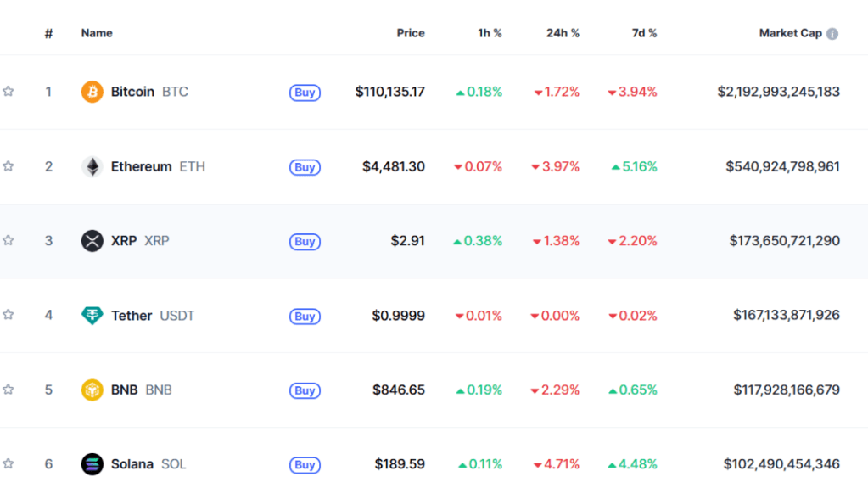
Task: Click the # rank column header
Action: click(49, 33)
